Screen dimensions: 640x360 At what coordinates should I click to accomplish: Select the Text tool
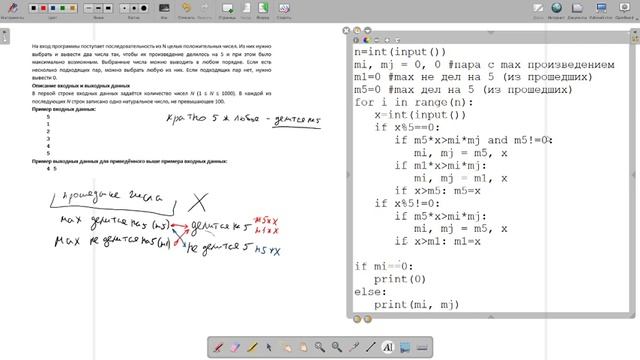point(388,347)
